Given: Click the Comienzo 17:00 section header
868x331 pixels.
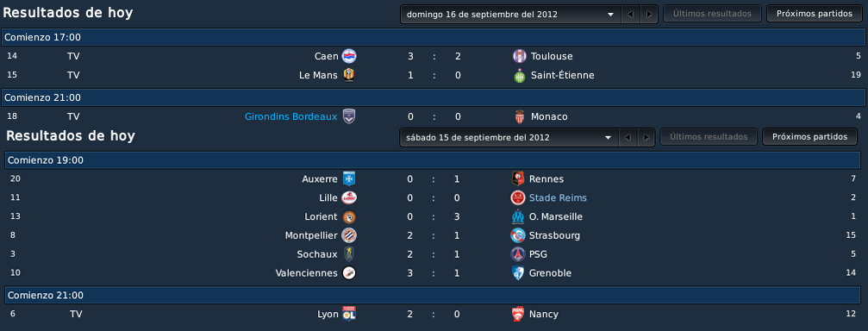Looking at the screenshot, I should (433, 37).
